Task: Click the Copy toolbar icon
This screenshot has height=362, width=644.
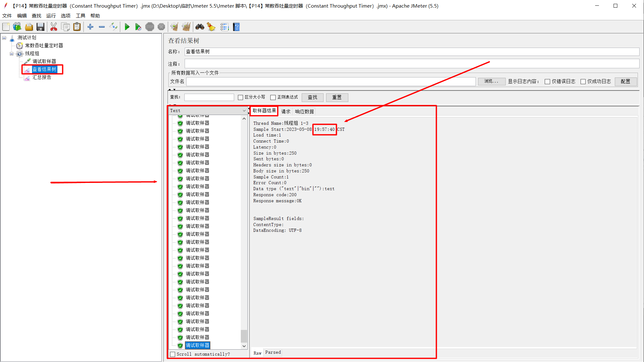Action: click(65, 27)
